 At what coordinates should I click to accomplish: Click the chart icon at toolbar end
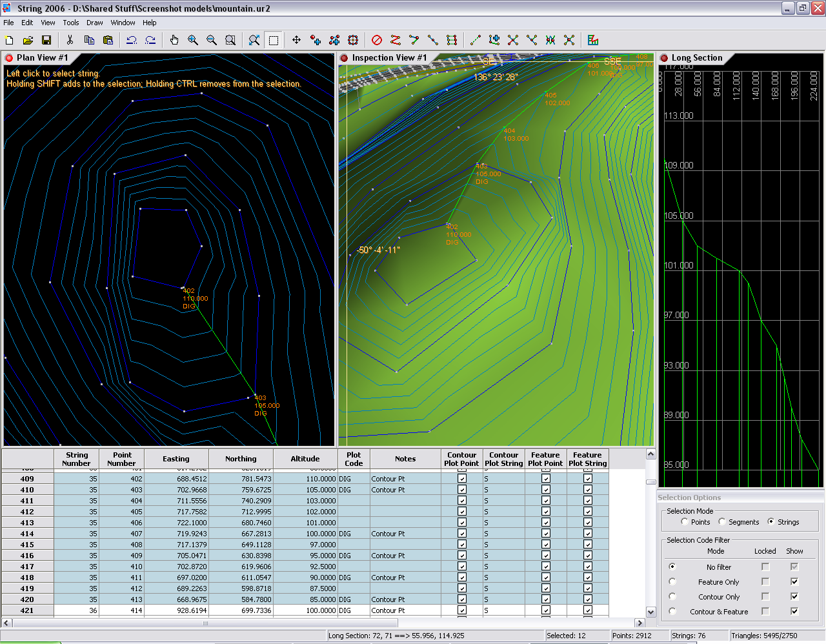click(593, 40)
